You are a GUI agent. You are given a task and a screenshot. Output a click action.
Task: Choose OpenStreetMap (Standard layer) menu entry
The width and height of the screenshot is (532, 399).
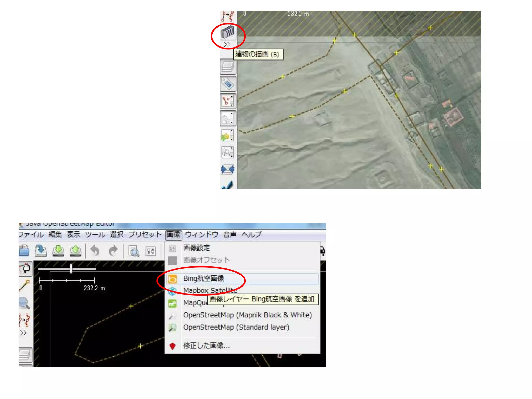(x=236, y=327)
